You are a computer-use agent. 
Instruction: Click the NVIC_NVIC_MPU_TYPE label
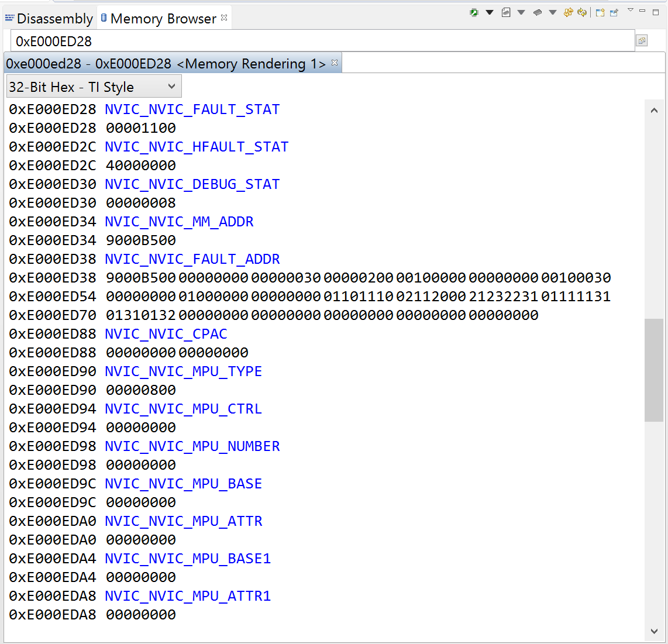coord(183,372)
